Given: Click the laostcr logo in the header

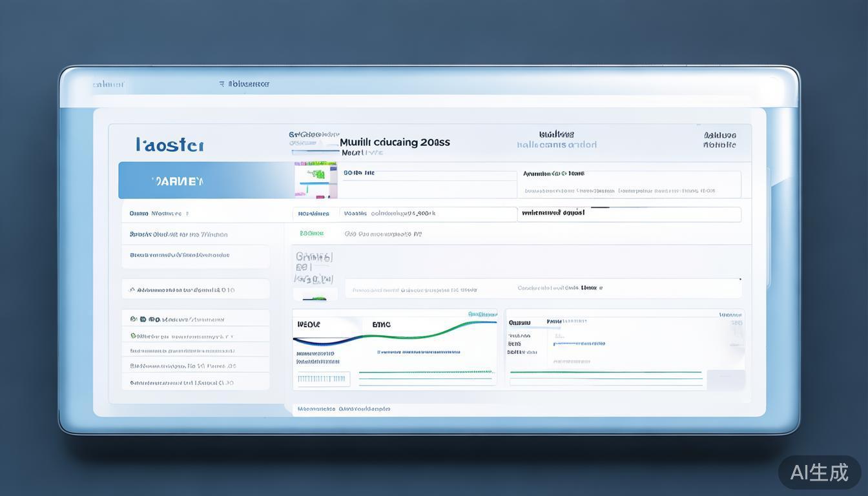Looking at the screenshot, I should point(170,145).
